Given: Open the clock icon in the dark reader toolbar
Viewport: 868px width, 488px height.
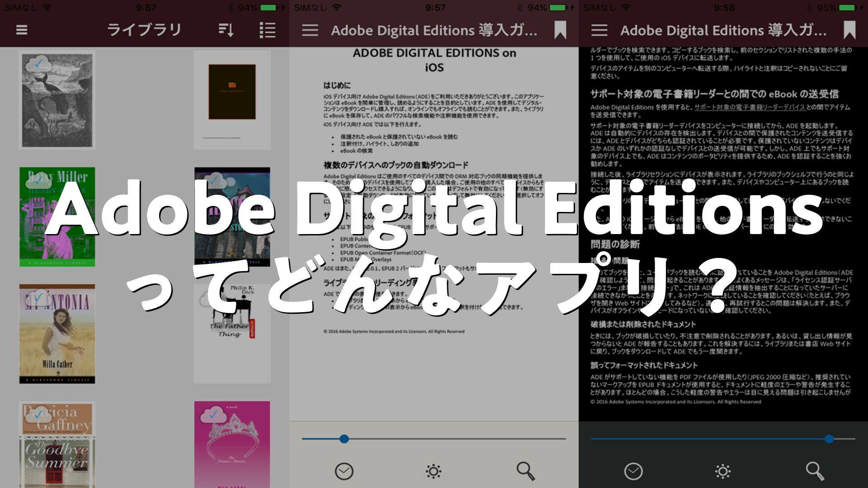Looking at the screenshot, I should 633,471.
